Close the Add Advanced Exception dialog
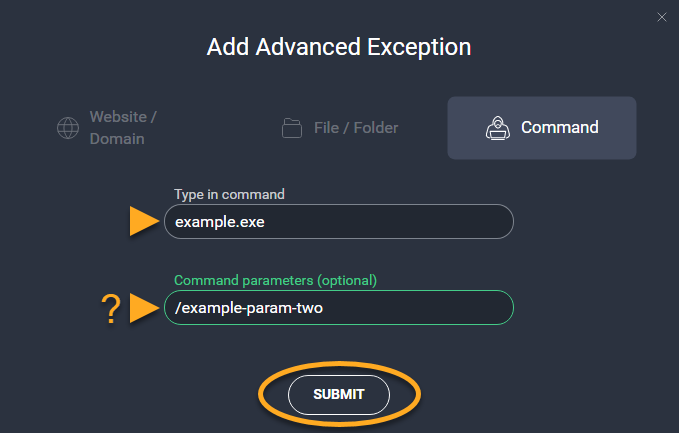679x433 pixels. tap(661, 17)
